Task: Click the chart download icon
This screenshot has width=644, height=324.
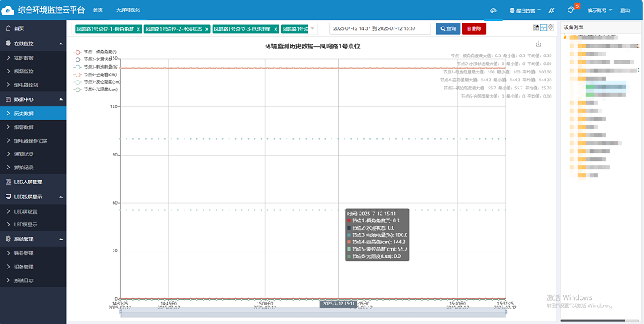Action: point(538,44)
